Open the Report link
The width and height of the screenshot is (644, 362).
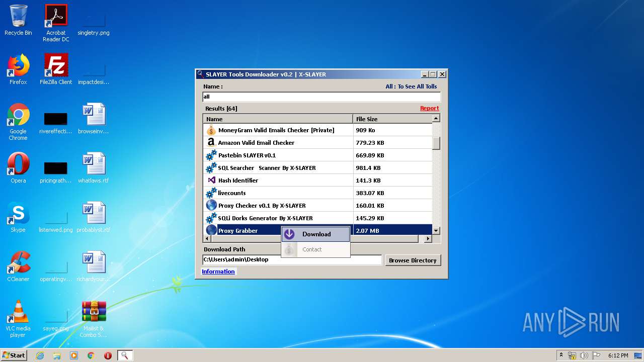click(429, 108)
